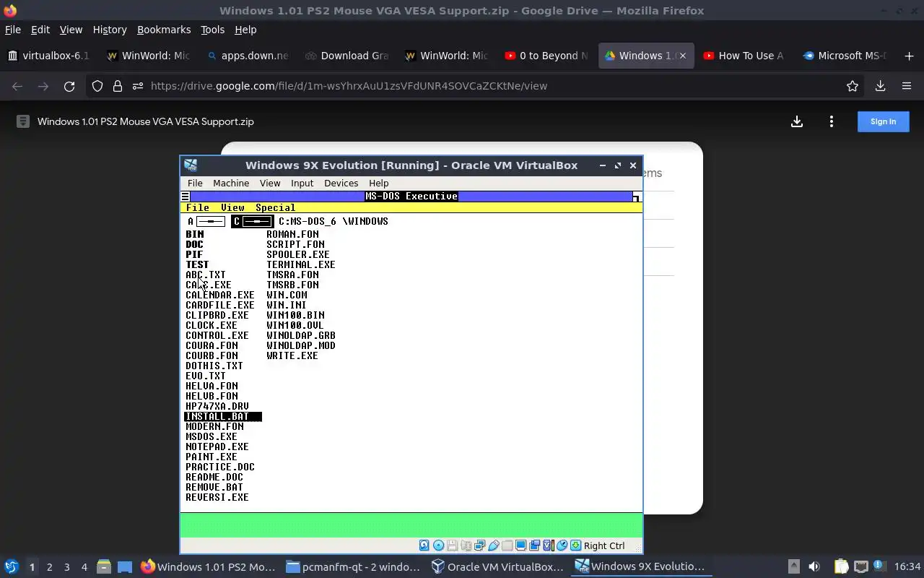Viewport: 924px width, 578px height.
Task: Open the file manager launcher in taskbar
Action: tap(103, 566)
